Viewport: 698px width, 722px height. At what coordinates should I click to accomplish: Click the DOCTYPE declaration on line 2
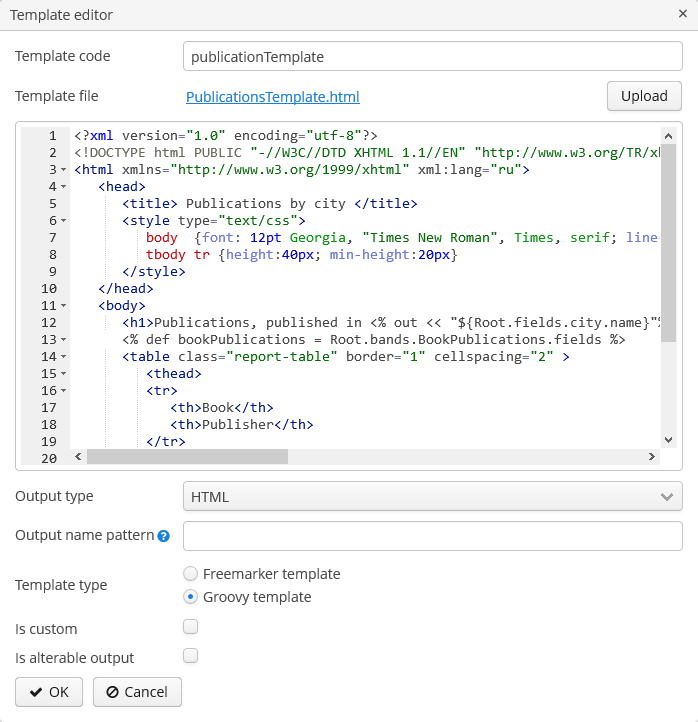tap(367, 153)
